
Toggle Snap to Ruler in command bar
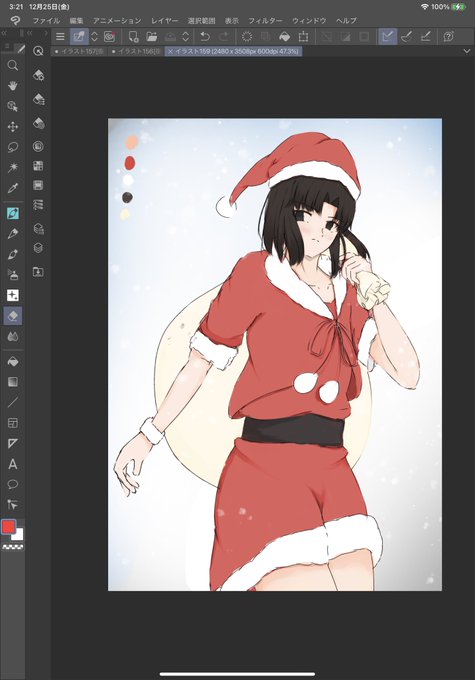coord(387,37)
